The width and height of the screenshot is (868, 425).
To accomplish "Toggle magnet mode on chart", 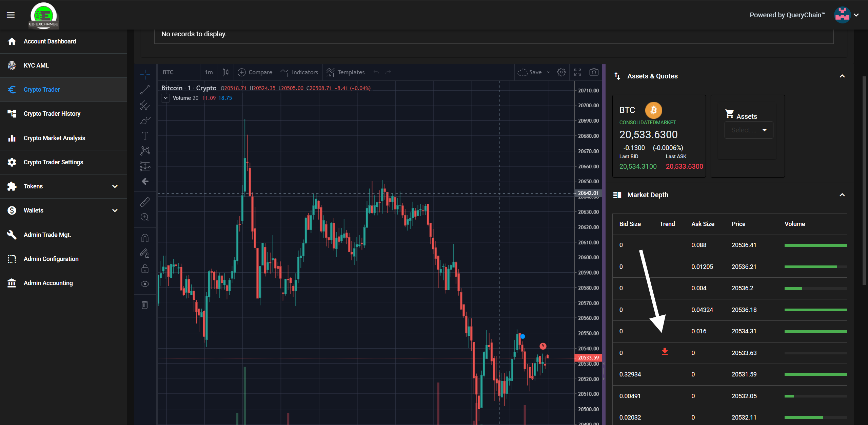I will 145,238.
